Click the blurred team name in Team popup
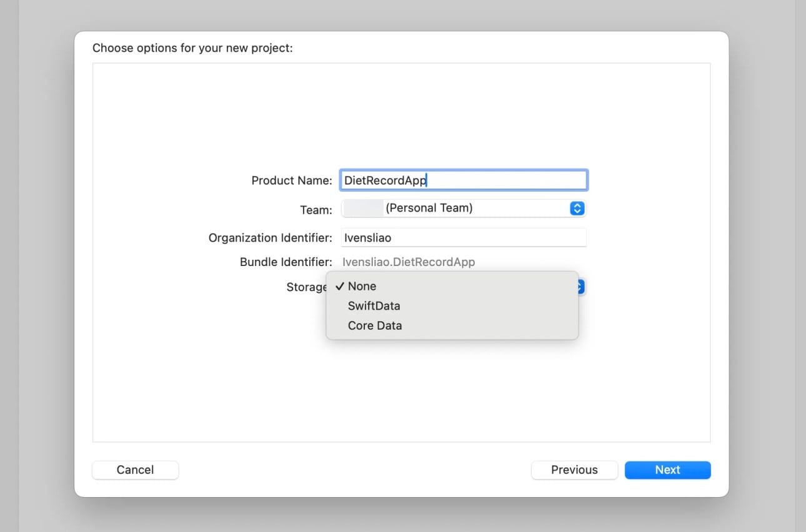 [363, 209]
